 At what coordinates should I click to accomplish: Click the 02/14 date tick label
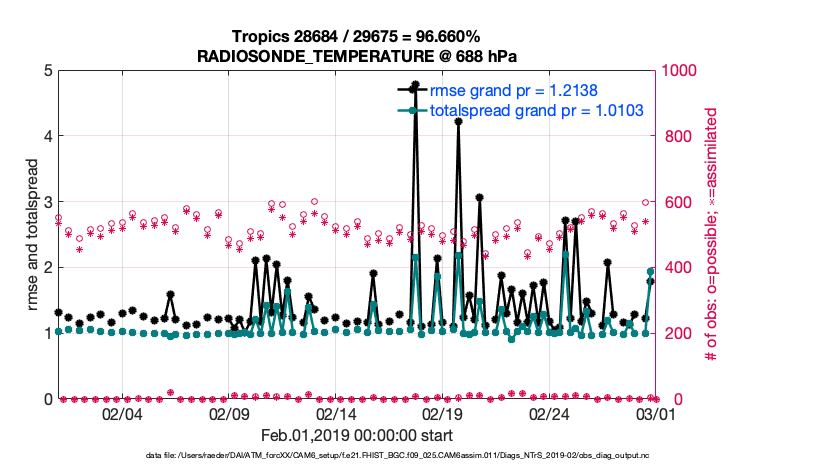pos(336,414)
